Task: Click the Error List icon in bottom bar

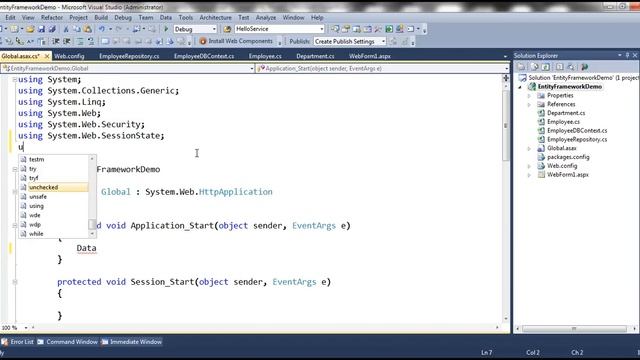Action: [x=4, y=342]
